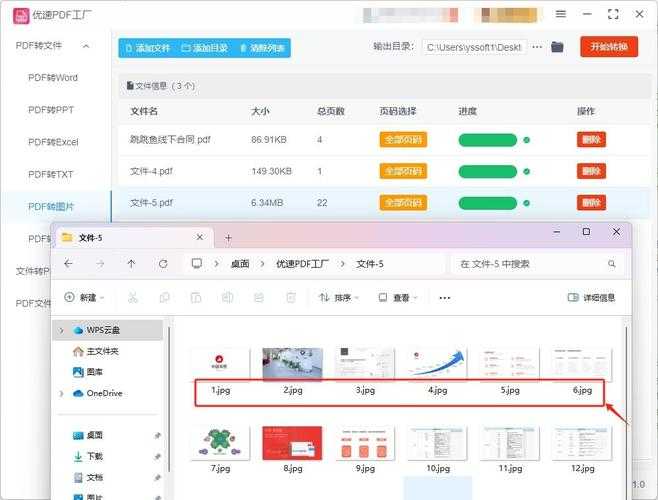Delete the 文件-4.pdf row
Image resolution: width=658 pixels, height=500 pixels.
coord(591,171)
